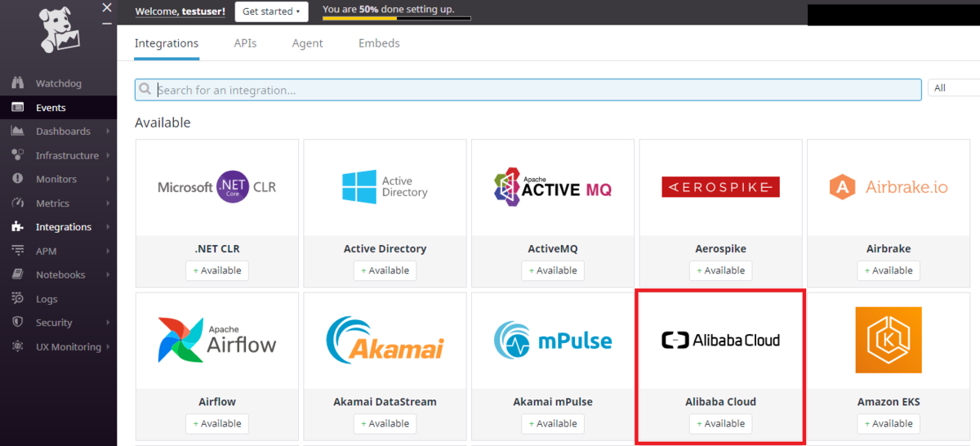Click the Events list icon
This screenshot has height=446, width=980.
(17, 107)
